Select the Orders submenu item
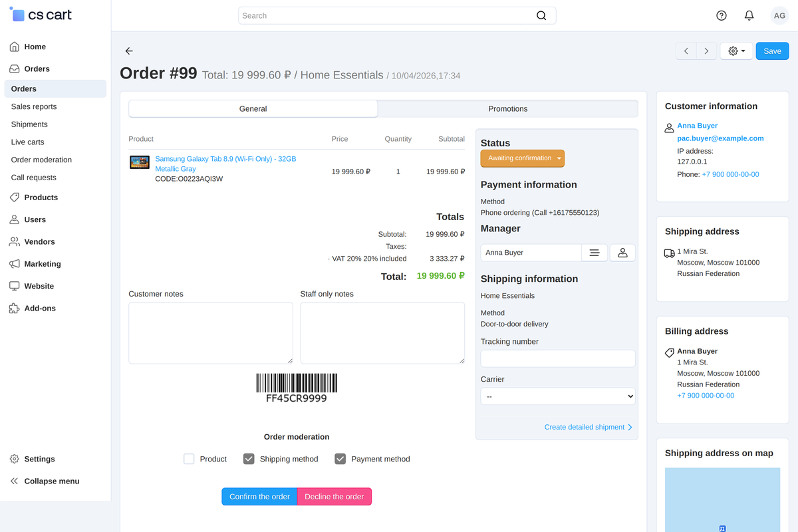798x532 pixels. [55, 88]
